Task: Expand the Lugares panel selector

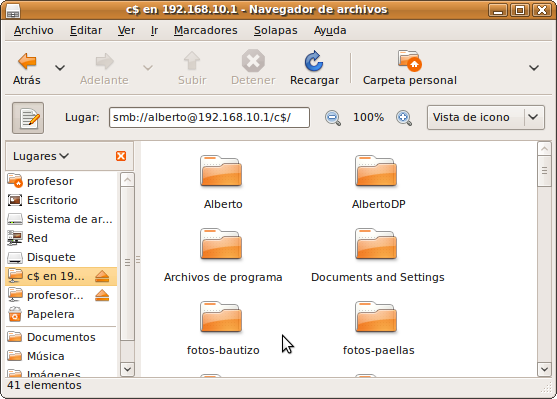Action: (41, 156)
